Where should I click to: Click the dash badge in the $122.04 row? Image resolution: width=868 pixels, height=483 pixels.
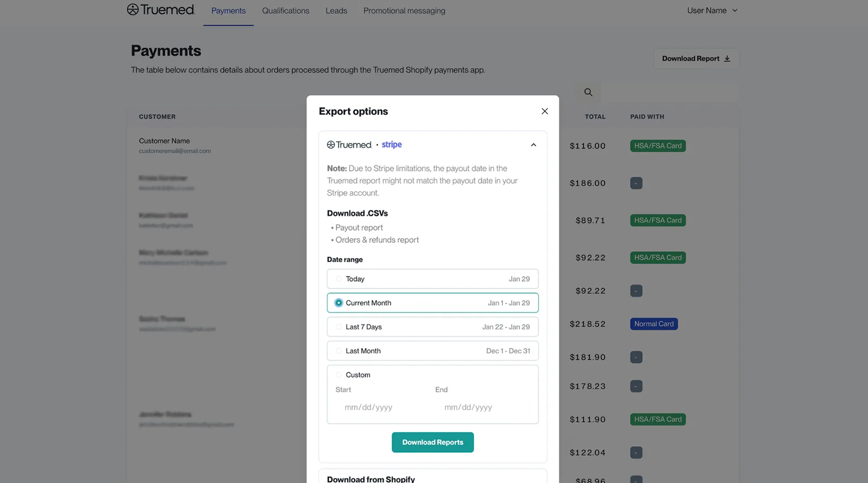click(x=636, y=453)
